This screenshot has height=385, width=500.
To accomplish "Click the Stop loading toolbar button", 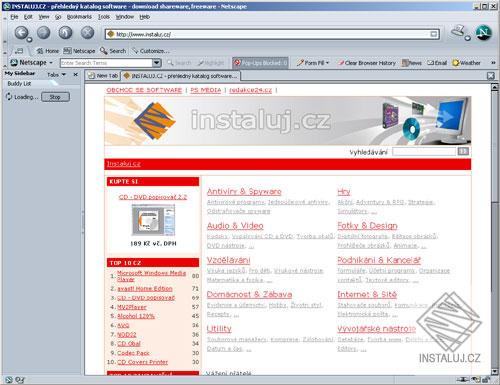I will (87, 33).
